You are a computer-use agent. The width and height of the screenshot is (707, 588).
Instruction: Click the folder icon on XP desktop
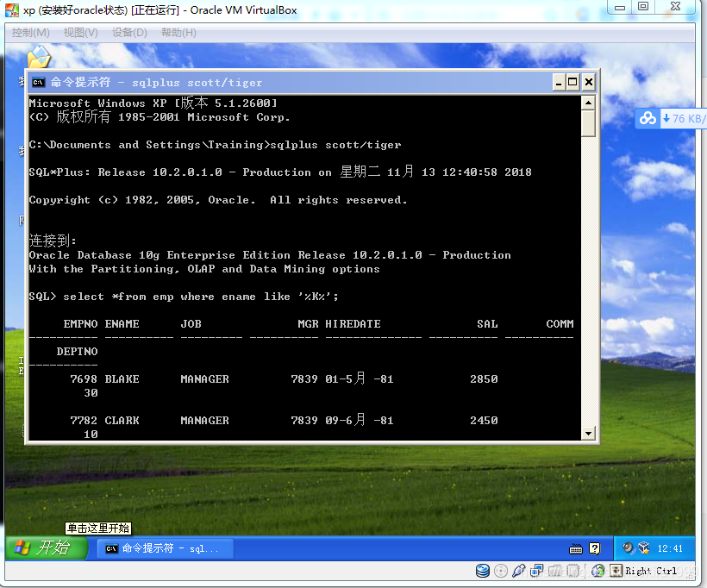pos(39,56)
